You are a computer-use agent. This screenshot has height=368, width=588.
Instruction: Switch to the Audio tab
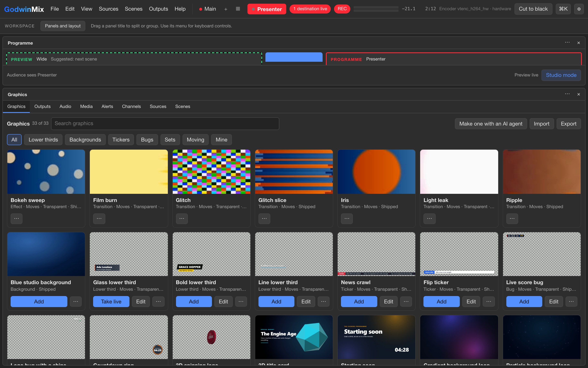65,106
